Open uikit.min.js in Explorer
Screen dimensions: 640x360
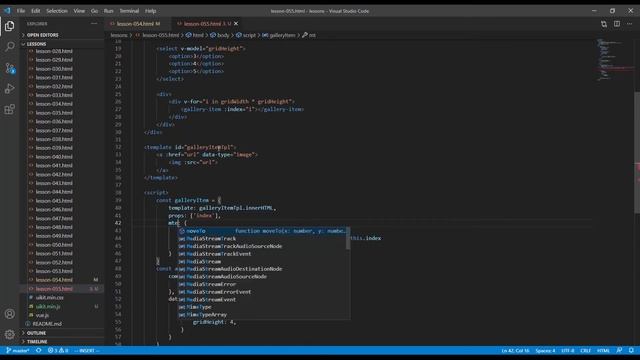(x=48, y=307)
